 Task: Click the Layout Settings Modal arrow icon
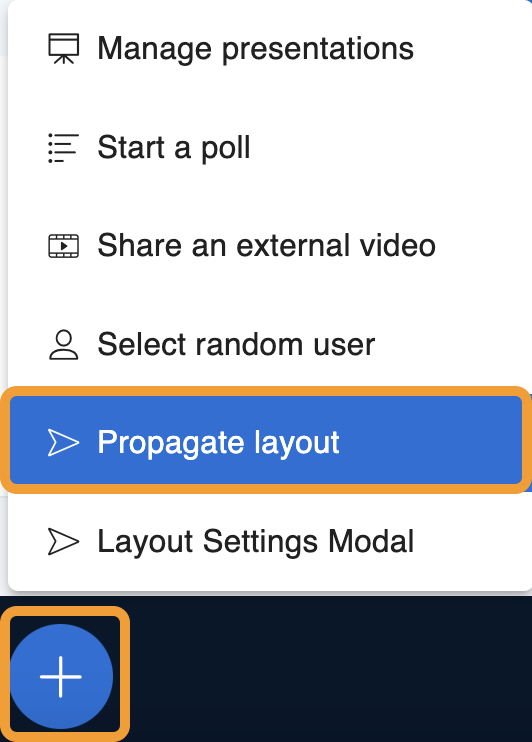(64, 541)
